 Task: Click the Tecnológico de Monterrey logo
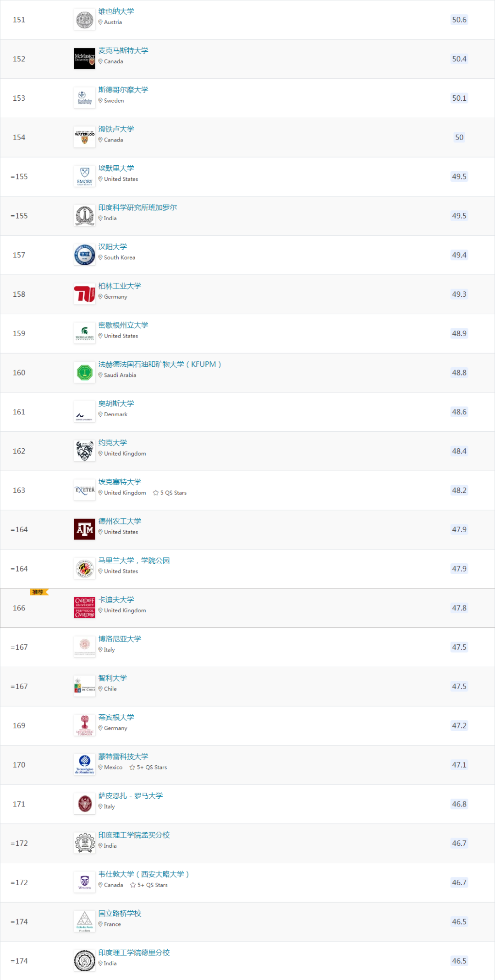pyautogui.click(x=84, y=765)
